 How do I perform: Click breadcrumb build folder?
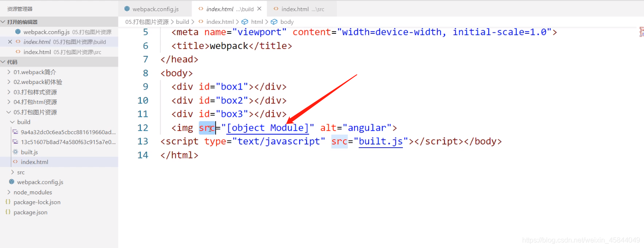183,22
